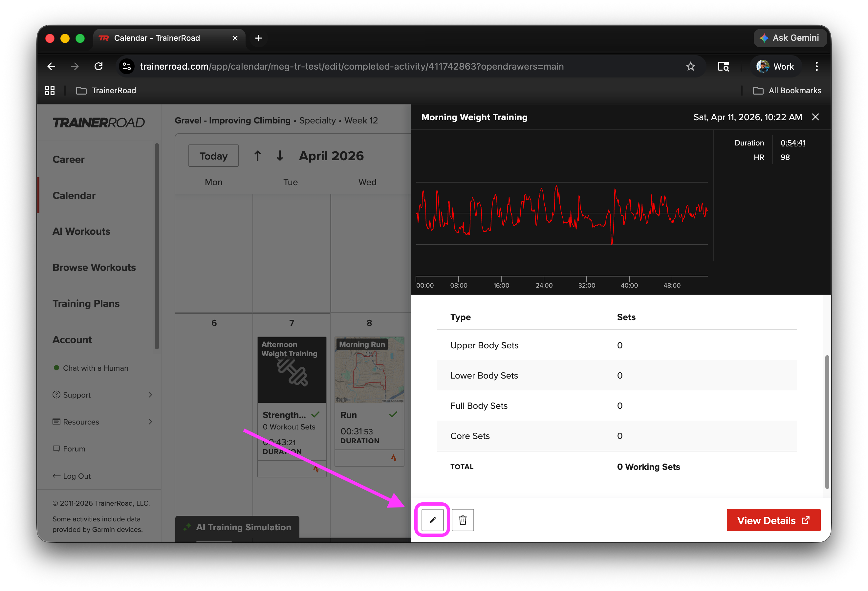The height and width of the screenshot is (591, 868).
Task: Bookmark this page with the star icon
Action: pyautogui.click(x=691, y=67)
